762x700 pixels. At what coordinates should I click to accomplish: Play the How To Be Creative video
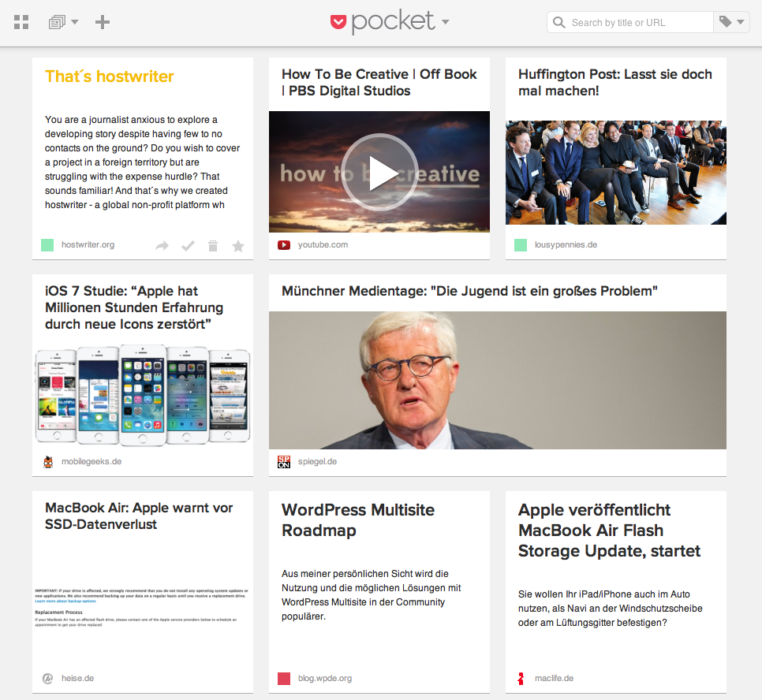379,172
